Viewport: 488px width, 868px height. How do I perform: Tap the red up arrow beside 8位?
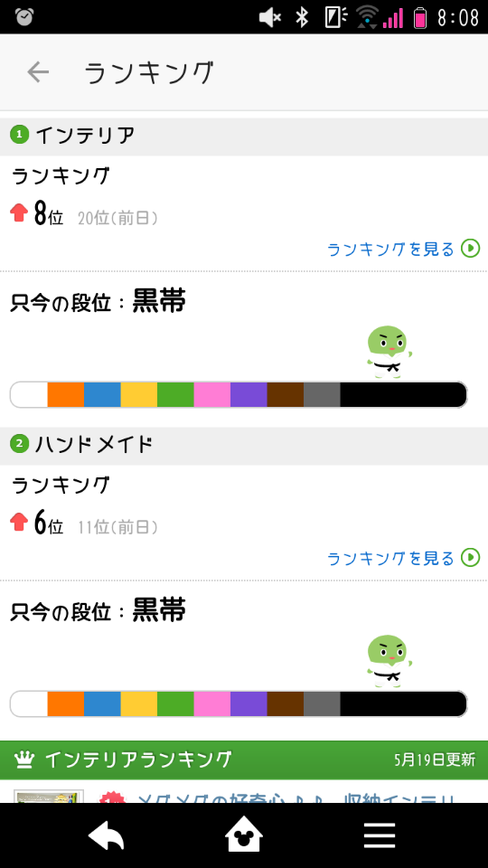point(19,212)
